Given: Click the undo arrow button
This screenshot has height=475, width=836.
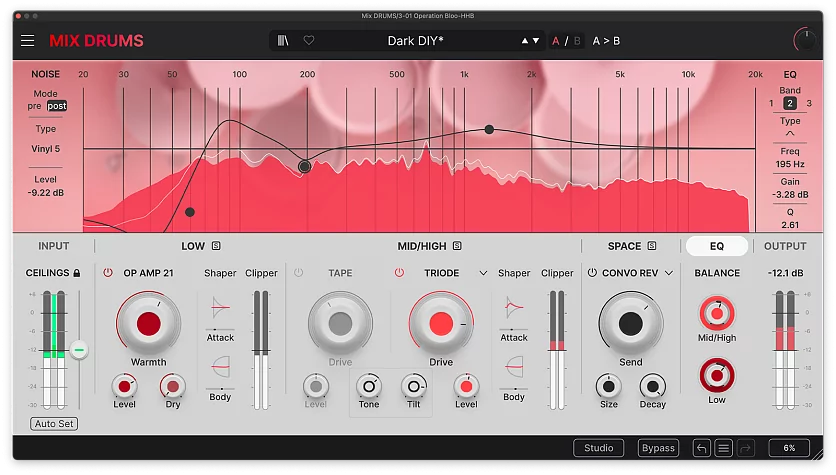Looking at the screenshot, I should click(701, 448).
